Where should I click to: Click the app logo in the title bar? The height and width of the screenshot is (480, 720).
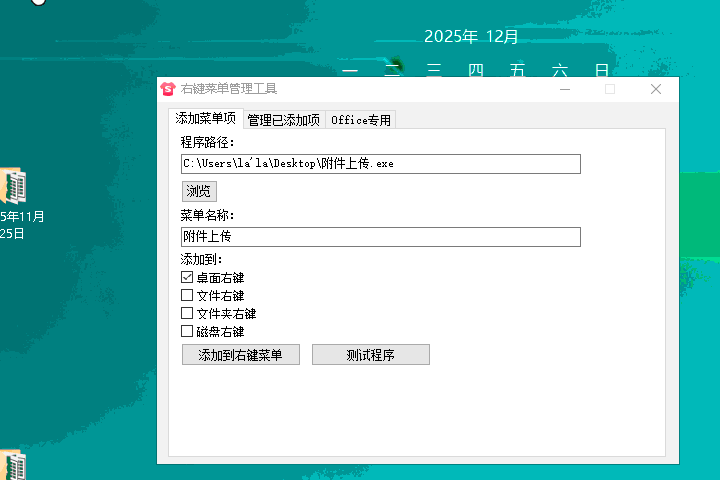[168, 89]
